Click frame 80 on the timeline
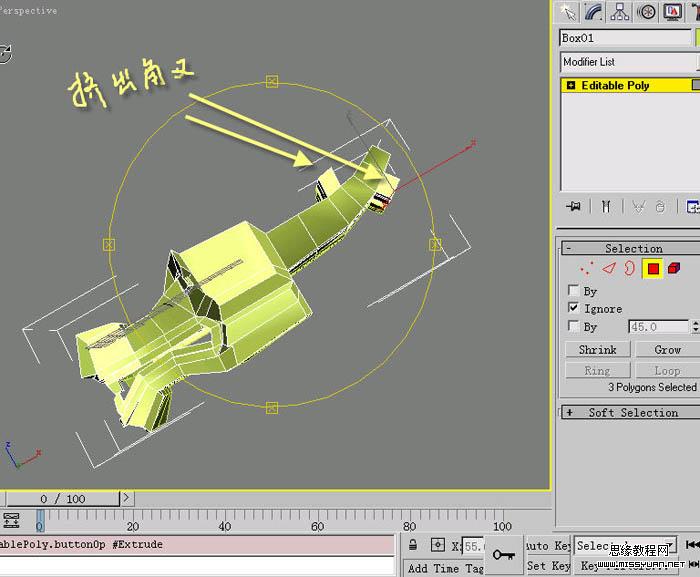 click(x=409, y=526)
